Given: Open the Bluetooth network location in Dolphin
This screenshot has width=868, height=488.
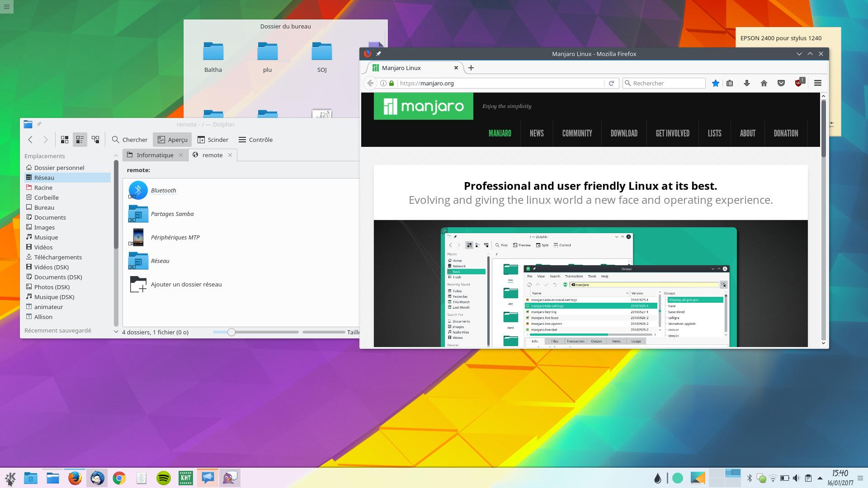Looking at the screenshot, I should [x=152, y=190].
